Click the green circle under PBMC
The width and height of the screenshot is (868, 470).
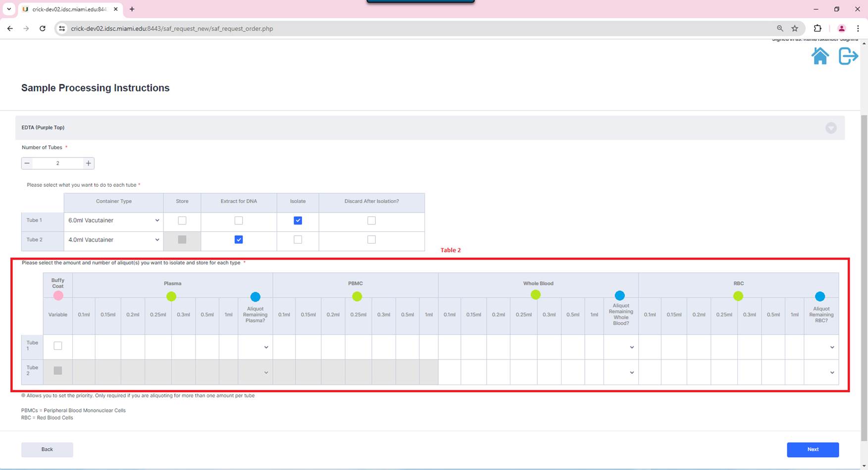pos(357,297)
